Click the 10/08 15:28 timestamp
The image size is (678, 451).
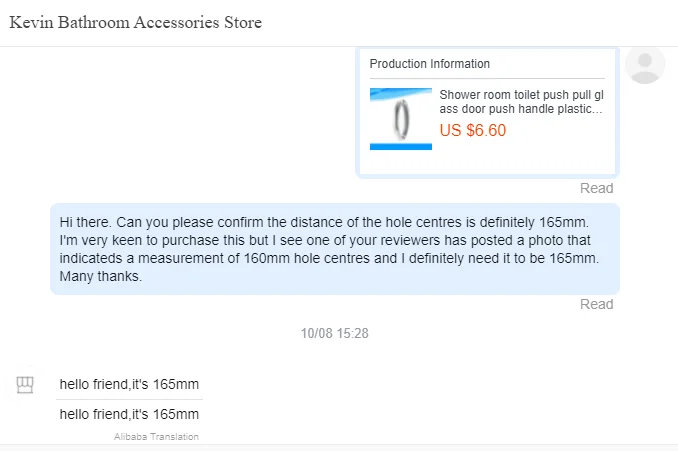[334, 333]
